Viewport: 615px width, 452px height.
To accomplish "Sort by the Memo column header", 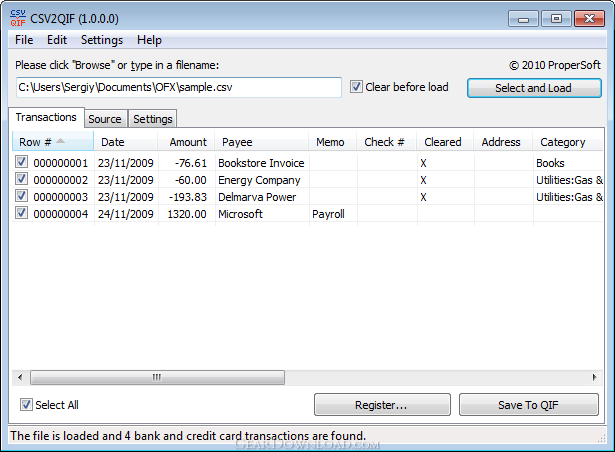I will point(333,142).
